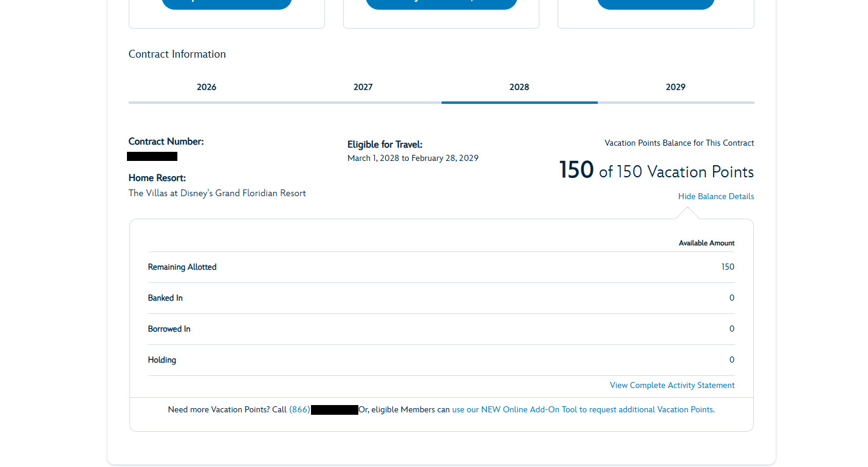Click the Holding row label
This screenshot has width=868, height=467.
coord(162,360)
